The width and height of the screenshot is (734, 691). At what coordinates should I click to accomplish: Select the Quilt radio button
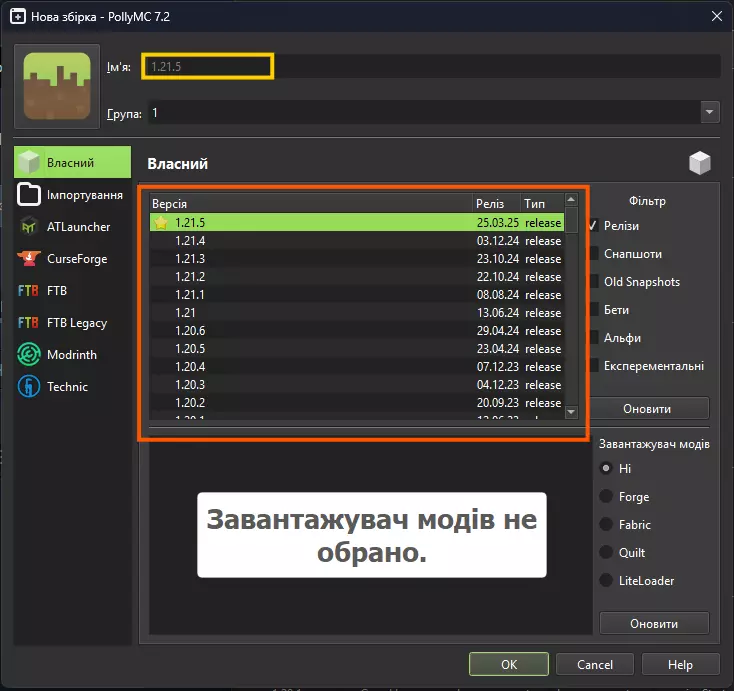[x=606, y=552]
